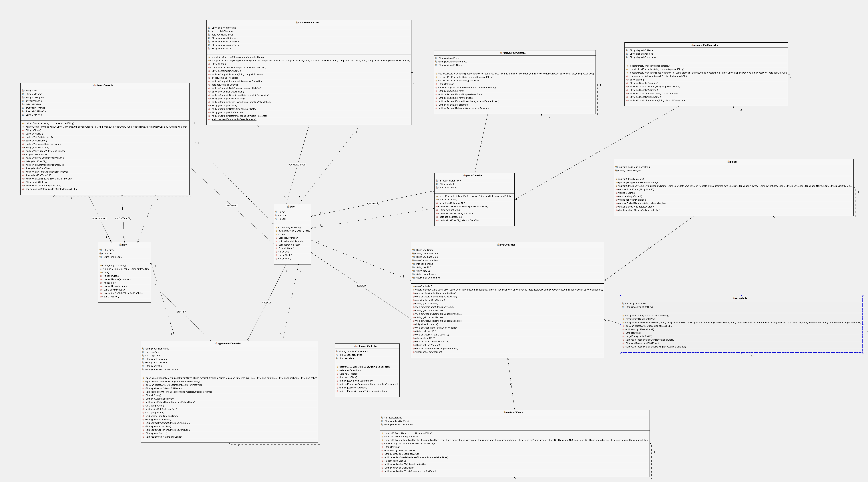Select the appointmentController class header

229,343
